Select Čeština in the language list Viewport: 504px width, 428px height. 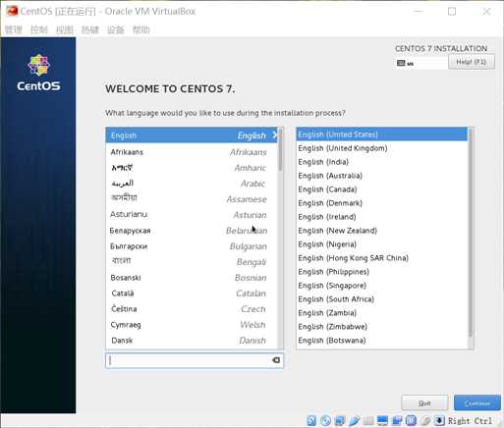tap(192, 309)
